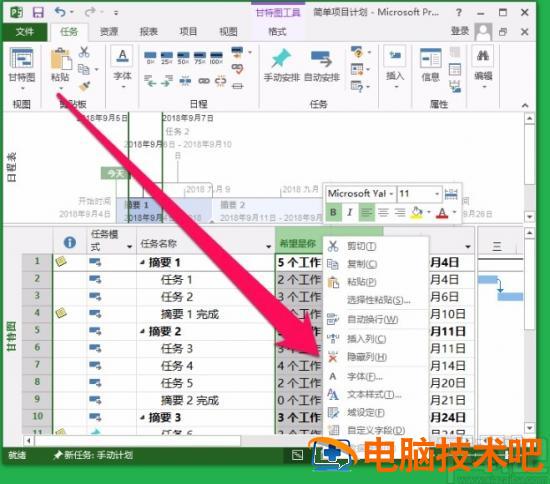Collapse the 摘要 2 summary task

(142, 331)
